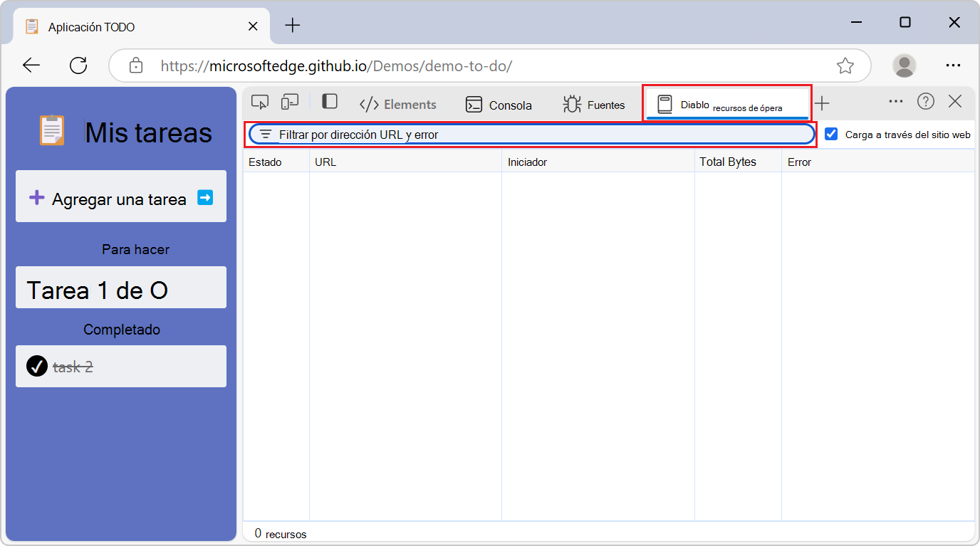Toggle device emulation mode in DevTools toolbar
This screenshot has width=980, height=546.
pyautogui.click(x=289, y=103)
